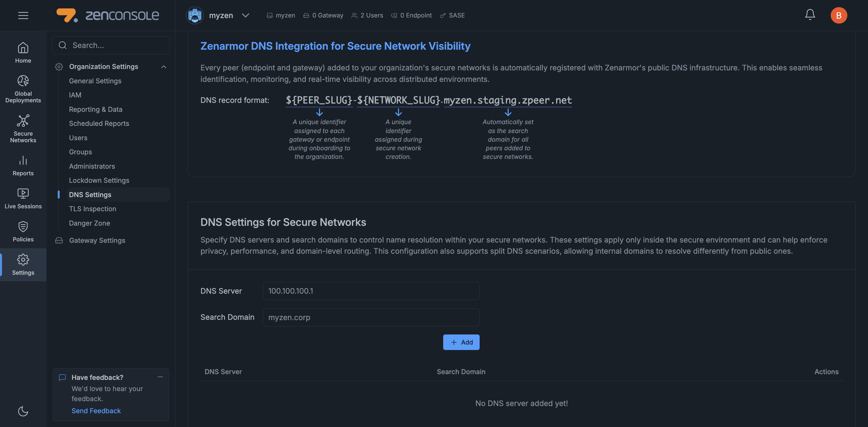The width and height of the screenshot is (868, 427).
Task: Click the Secure Networks sidebar icon
Action: point(23,128)
